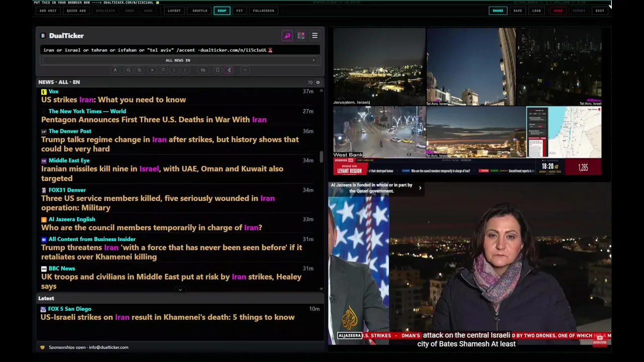Click the font size 'A' toolbar icon
Image resolution: width=644 pixels, height=362 pixels.
pyautogui.click(x=115, y=70)
